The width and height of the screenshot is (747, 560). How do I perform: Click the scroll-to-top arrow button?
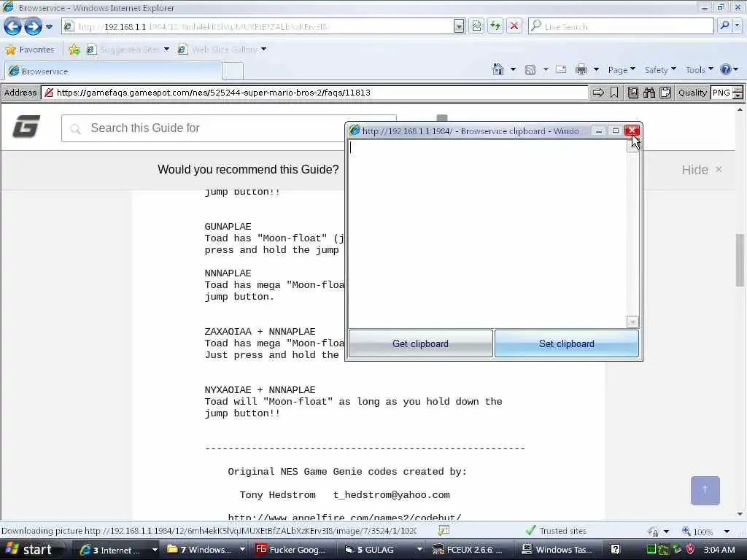tap(705, 491)
